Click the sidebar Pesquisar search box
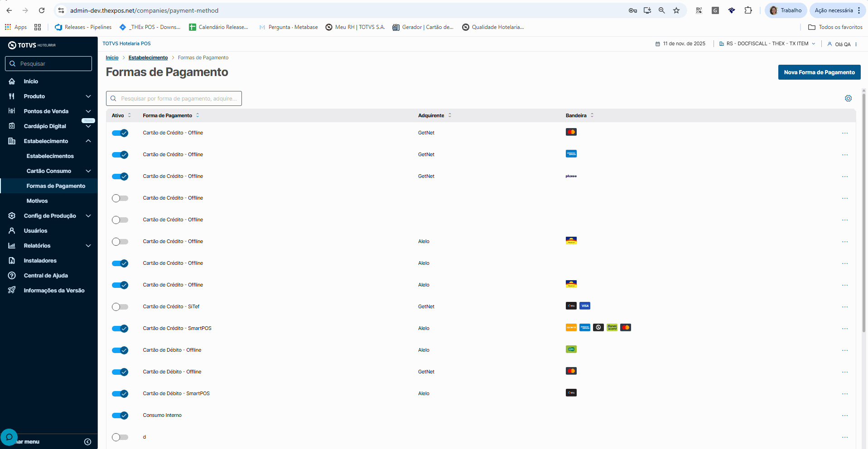Screen dimensions: 868x449 [48, 64]
